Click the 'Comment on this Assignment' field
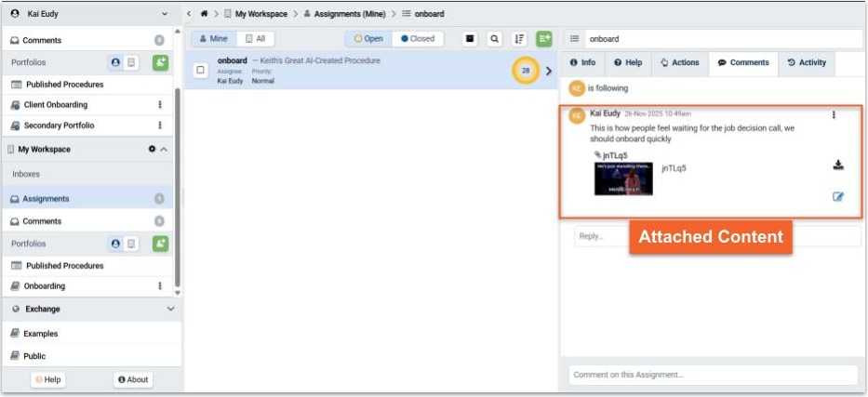 tap(713, 375)
